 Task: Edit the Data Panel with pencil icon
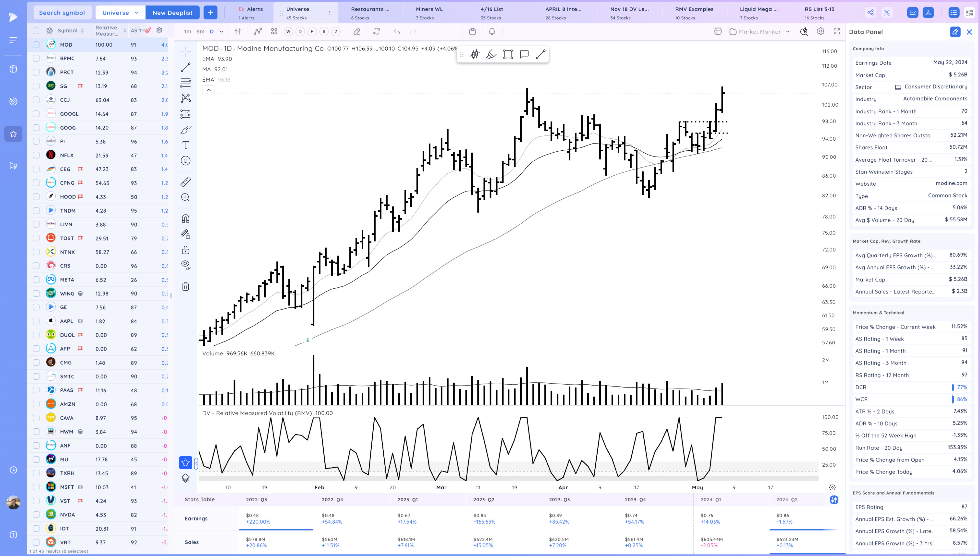point(955,32)
